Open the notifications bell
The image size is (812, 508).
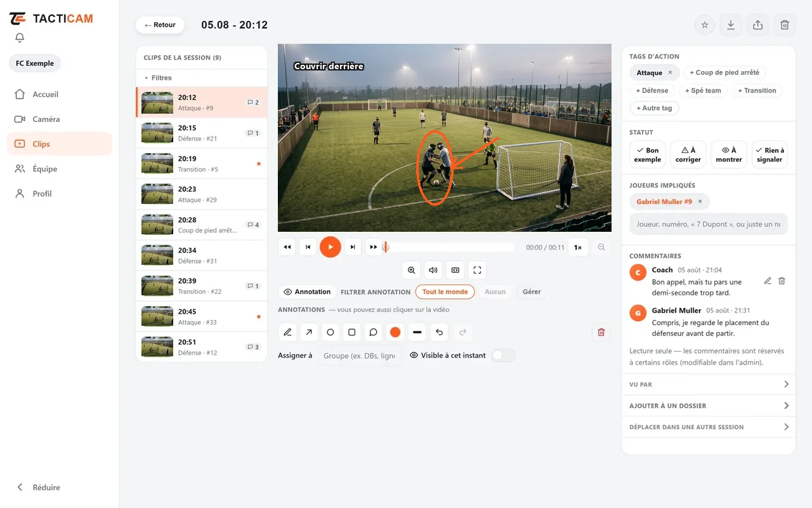pos(20,38)
